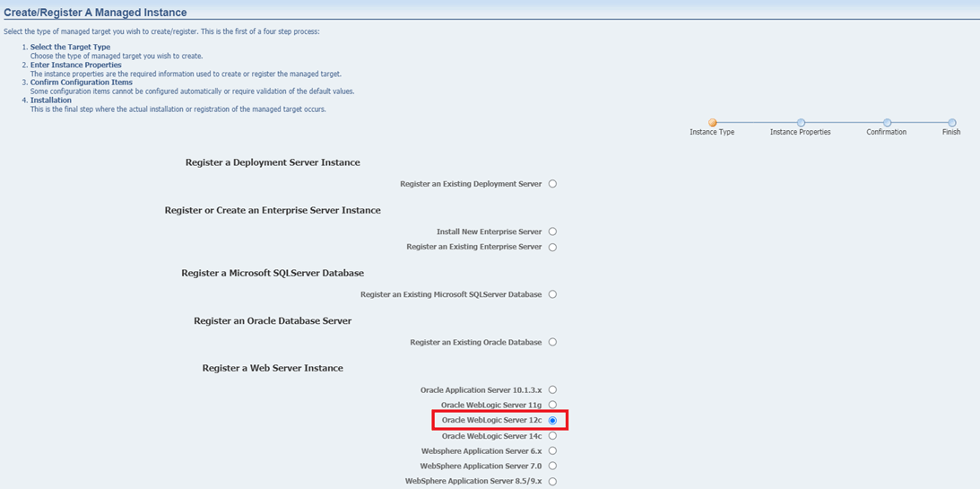This screenshot has width=980, height=489.
Task: Select WebSphere Application Server 8.5/9.x radio
Action: 552,482
